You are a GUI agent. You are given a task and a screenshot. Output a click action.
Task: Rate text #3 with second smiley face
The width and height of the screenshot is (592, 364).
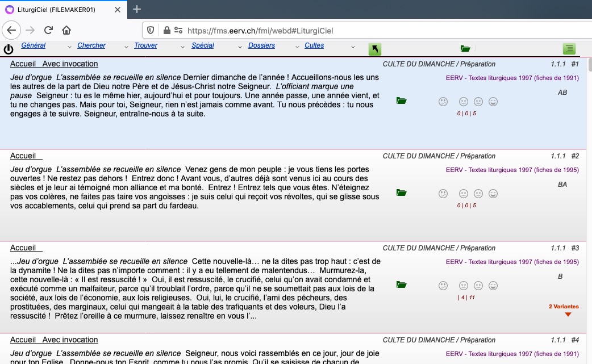click(x=478, y=286)
